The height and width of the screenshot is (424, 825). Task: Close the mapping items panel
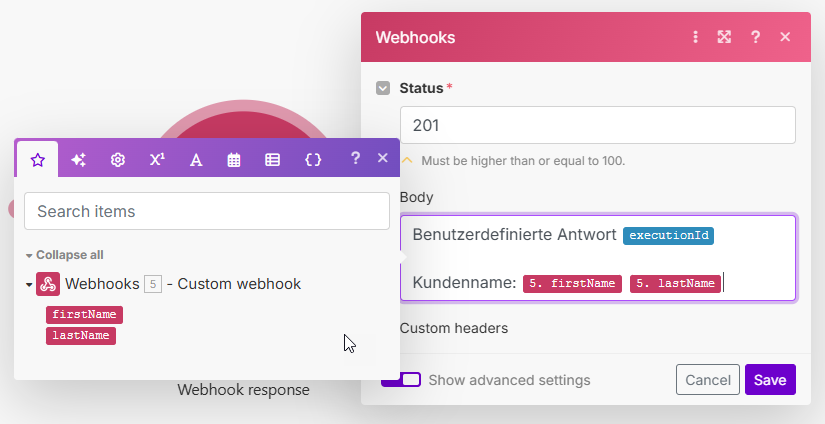pos(382,158)
